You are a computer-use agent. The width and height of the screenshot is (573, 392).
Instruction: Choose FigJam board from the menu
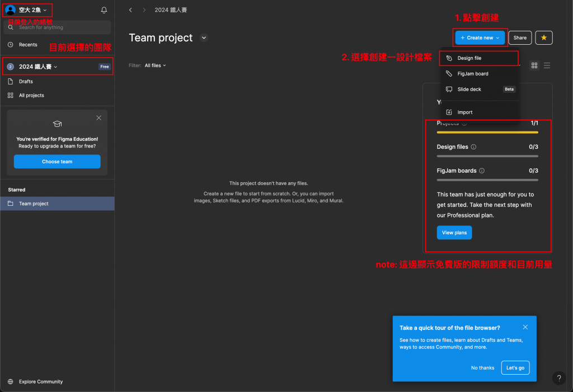coord(480,74)
